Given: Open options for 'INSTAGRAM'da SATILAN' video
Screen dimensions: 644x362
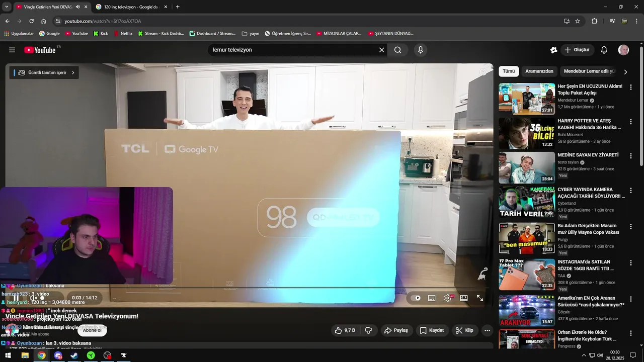Looking at the screenshot, I should pos(631,262).
